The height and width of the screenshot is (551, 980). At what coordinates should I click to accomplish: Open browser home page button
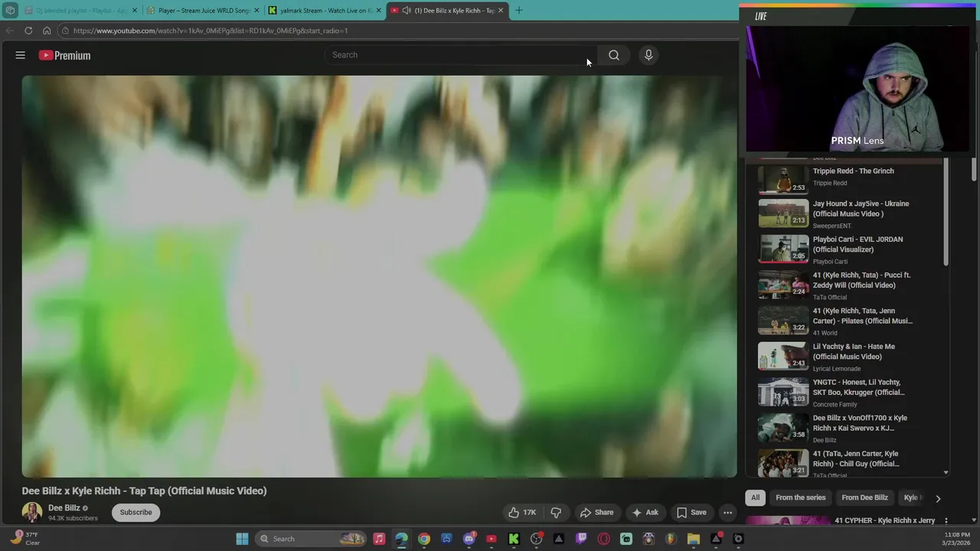pyautogui.click(x=47, y=31)
